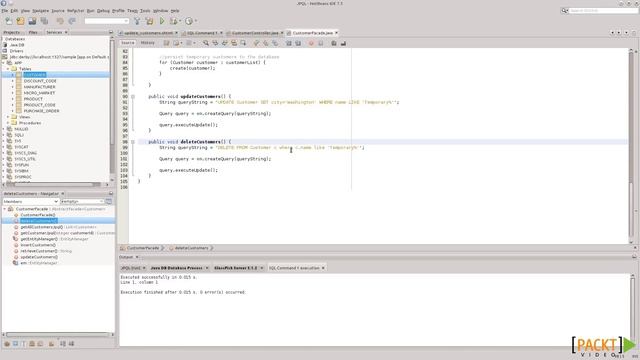Click the Start Macro Recording red icon
Screen dimensions: 640x360
tap(311, 43)
